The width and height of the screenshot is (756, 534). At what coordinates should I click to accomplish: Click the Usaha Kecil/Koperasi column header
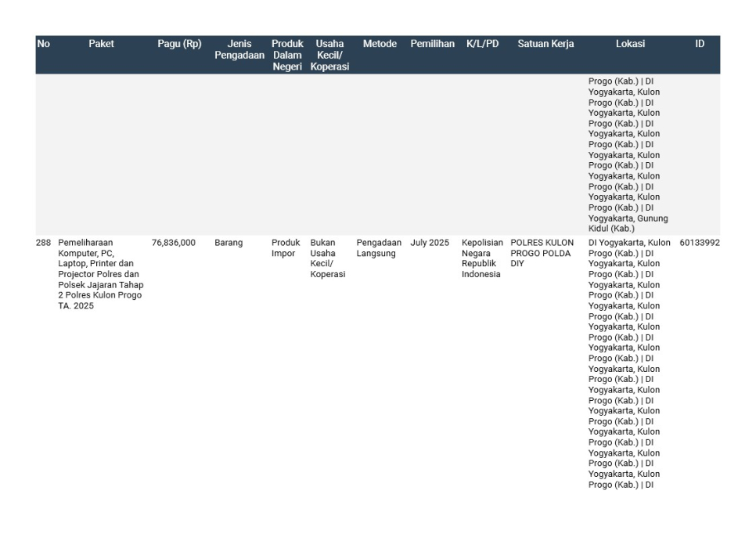click(329, 55)
